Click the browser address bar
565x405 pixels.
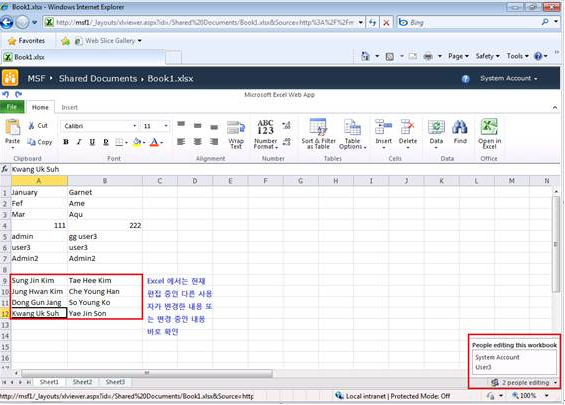(x=204, y=22)
